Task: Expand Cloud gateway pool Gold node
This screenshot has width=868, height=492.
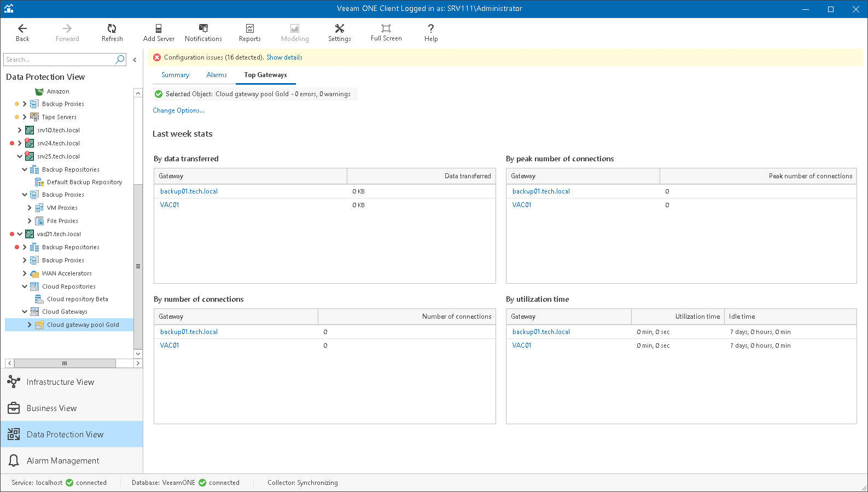Action: [30, 325]
